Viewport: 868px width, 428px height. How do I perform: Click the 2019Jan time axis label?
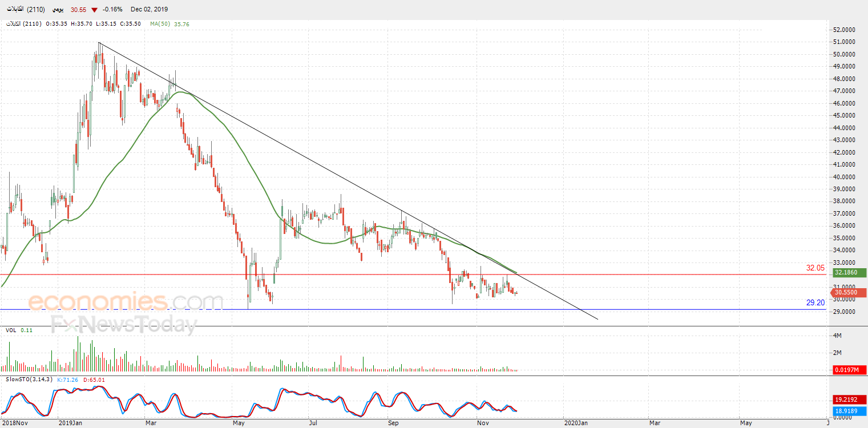point(71,423)
